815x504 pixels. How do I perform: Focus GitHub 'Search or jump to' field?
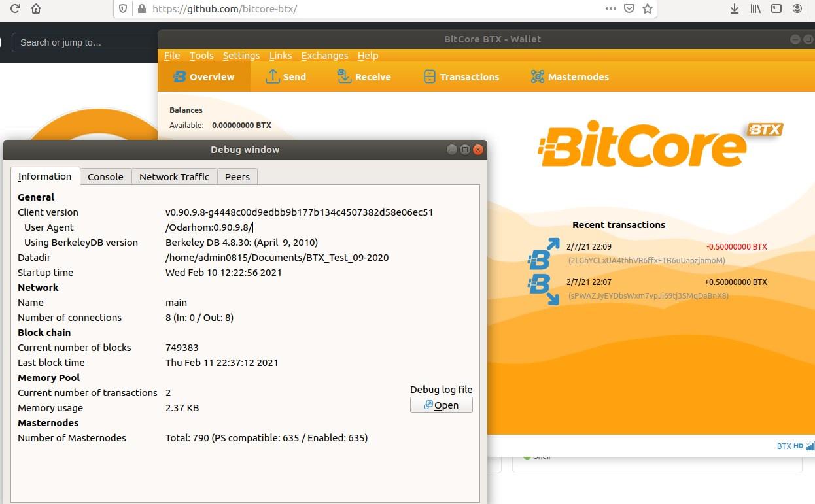coord(85,42)
